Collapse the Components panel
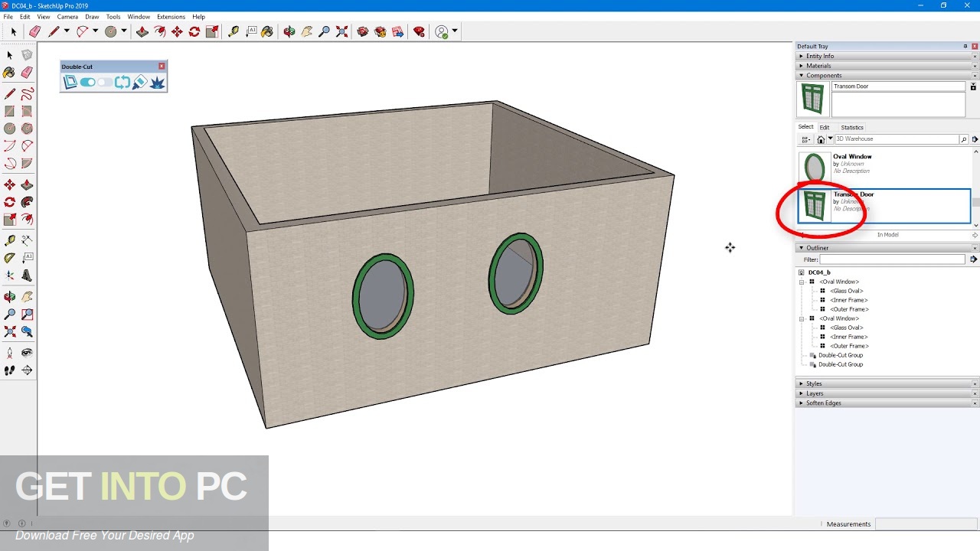The width and height of the screenshot is (980, 551). [802, 76]
